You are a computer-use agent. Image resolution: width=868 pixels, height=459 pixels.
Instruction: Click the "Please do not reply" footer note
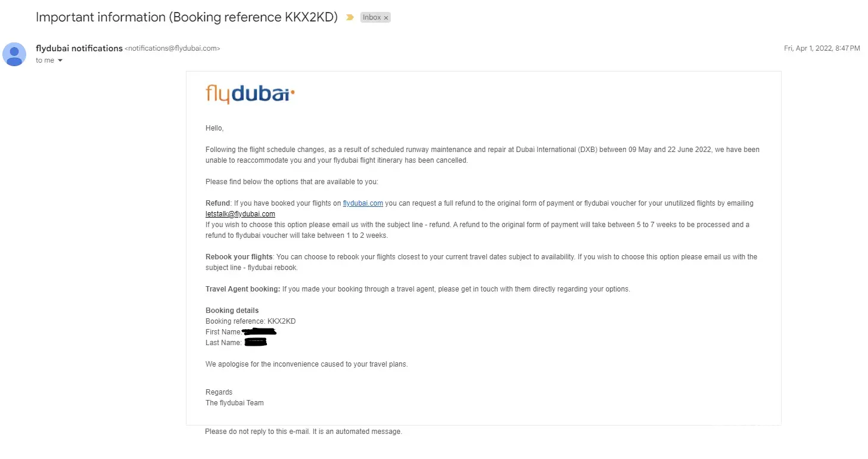tap(303, 432)
